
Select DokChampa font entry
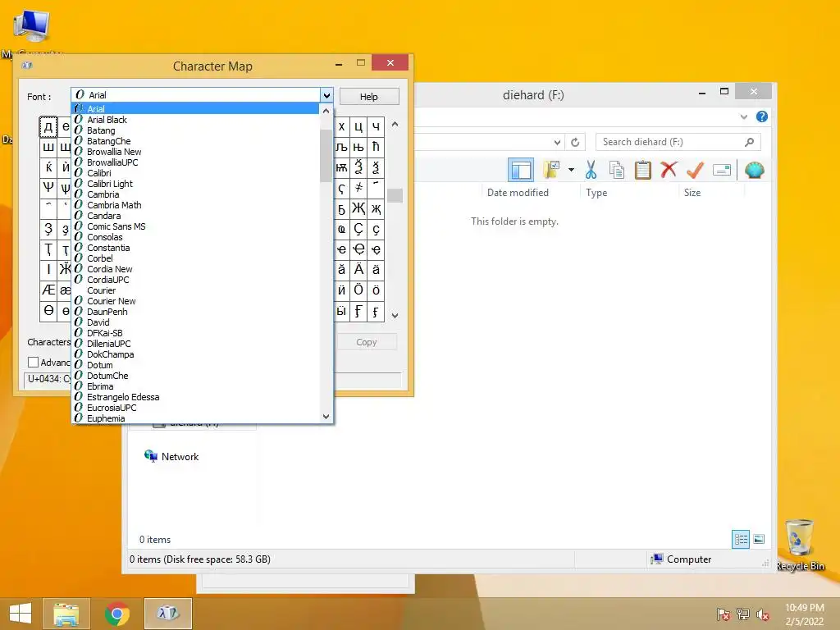click(195, 354)
